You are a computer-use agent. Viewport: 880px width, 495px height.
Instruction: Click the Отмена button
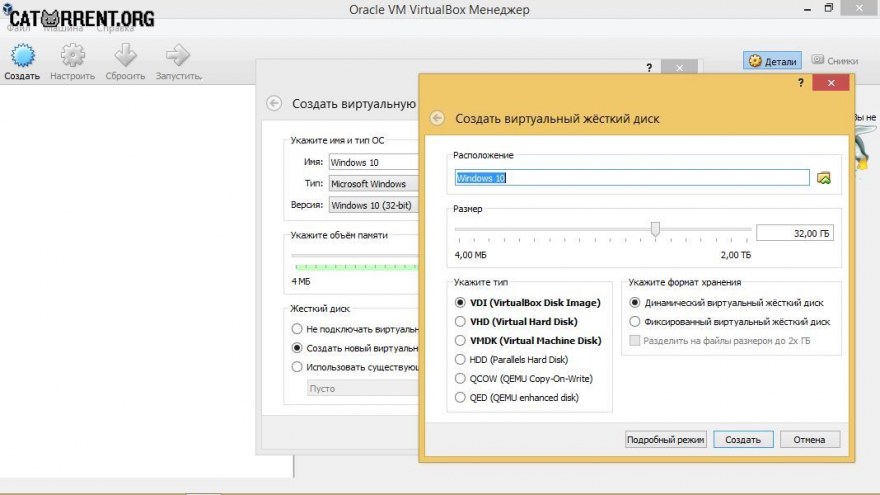[809, 439]
